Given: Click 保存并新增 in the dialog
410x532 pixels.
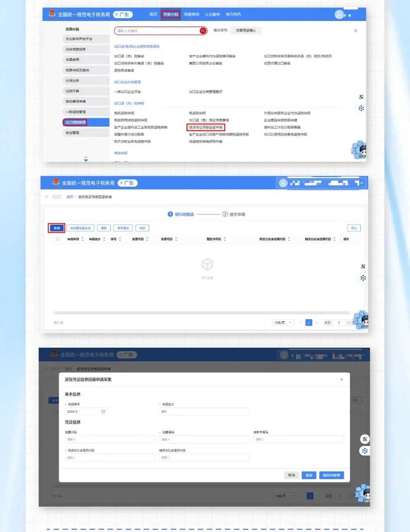Looking at the screenshot, I should pyautogui.click(x=331, y=475).
